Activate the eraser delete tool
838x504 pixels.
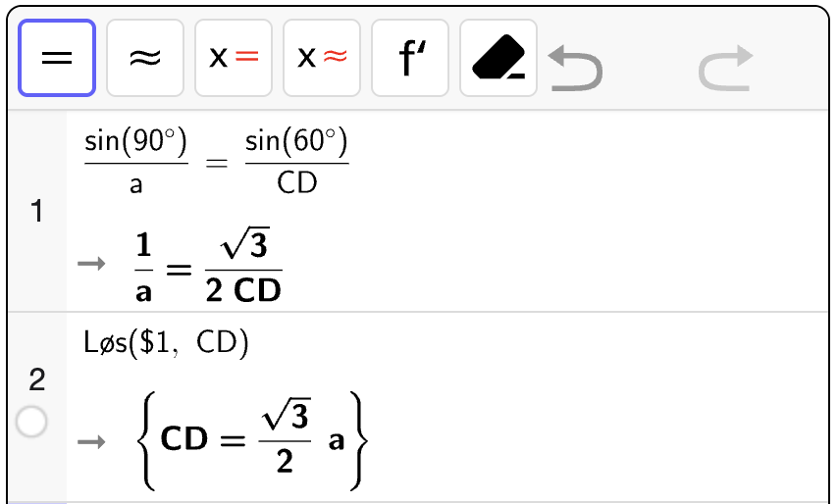pos(498,58)
